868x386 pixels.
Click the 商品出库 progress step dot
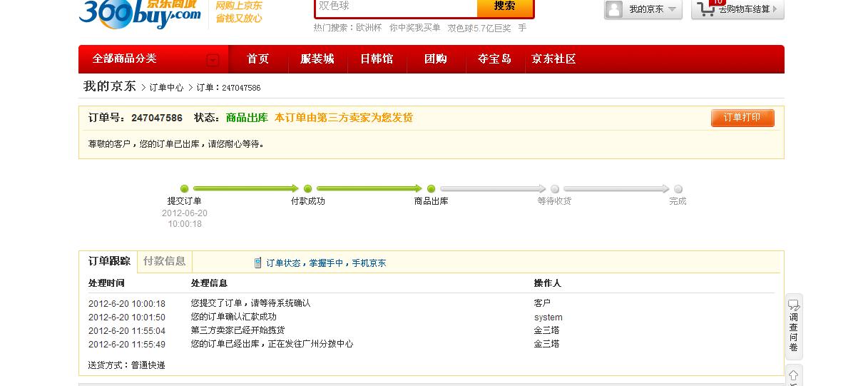pyautogui.click(x=431, y=189)
